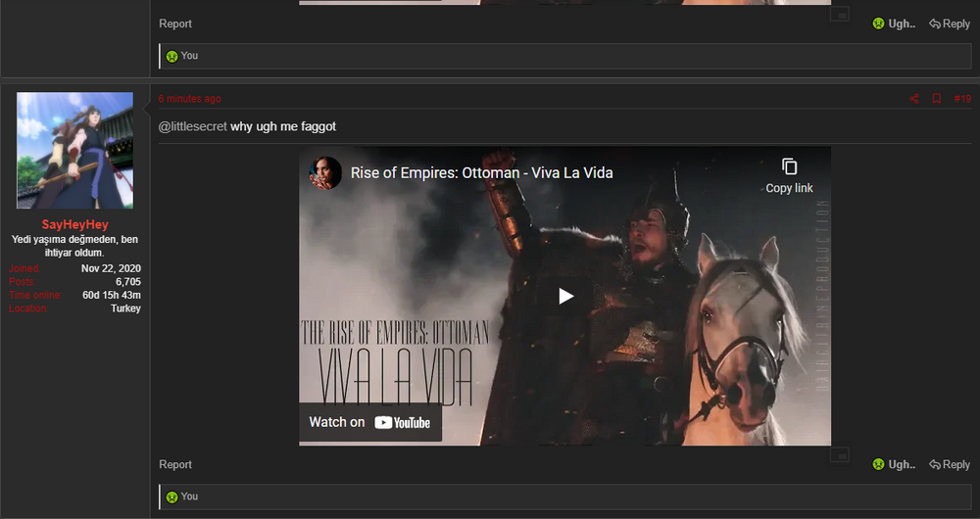Viewport: 980px width, 519px height.
Task: Open the video channel avatar
Action: 325,172
